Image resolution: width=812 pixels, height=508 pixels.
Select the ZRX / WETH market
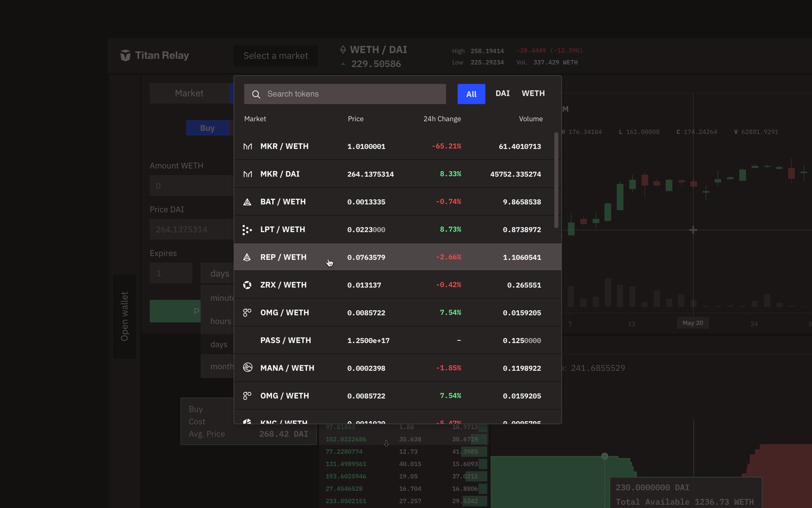pyautogui.click(x=398, y=285)
